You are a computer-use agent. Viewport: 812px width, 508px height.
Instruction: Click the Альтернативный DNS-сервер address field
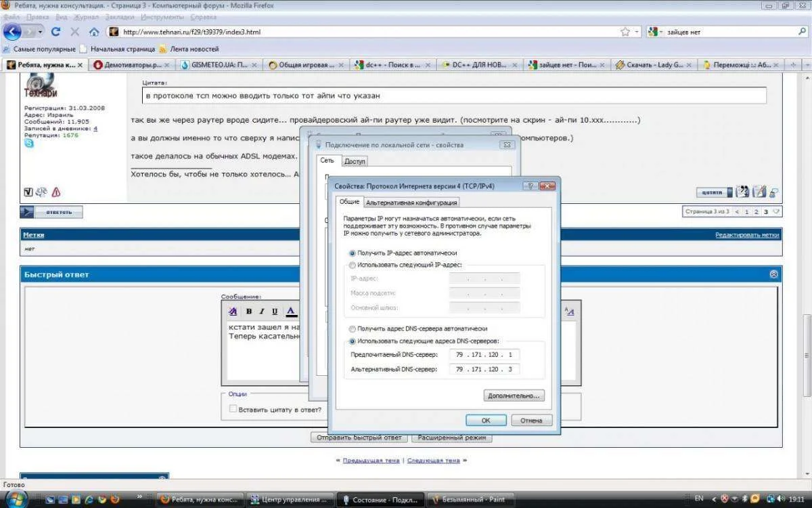[x=484, y=369]
